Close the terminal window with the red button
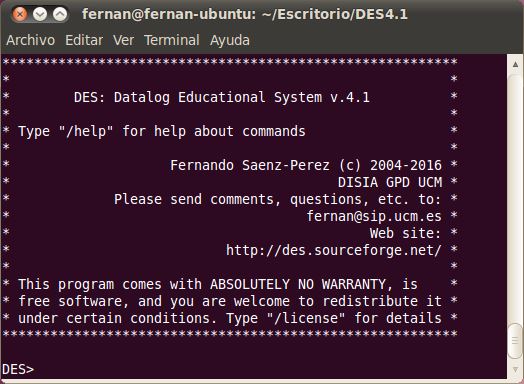This screenshot has height=384, width=524. pos(20,14)
